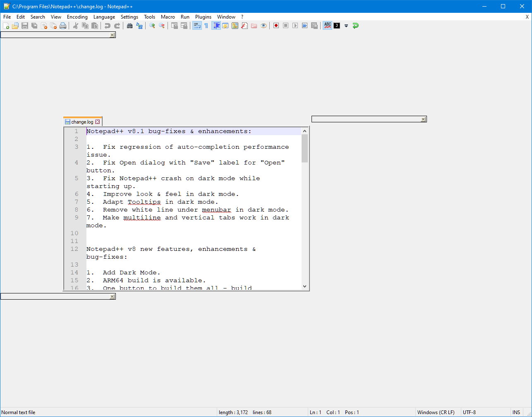Open the small dropdown arrow in toolbar
The width and height of the screenshot is (532, 417).
[346, 26]
